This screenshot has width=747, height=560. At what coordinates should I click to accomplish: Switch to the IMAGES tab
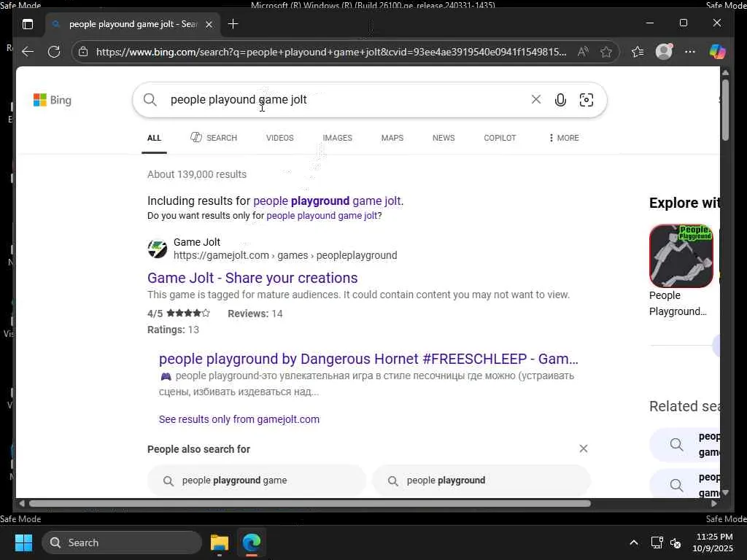337,138
